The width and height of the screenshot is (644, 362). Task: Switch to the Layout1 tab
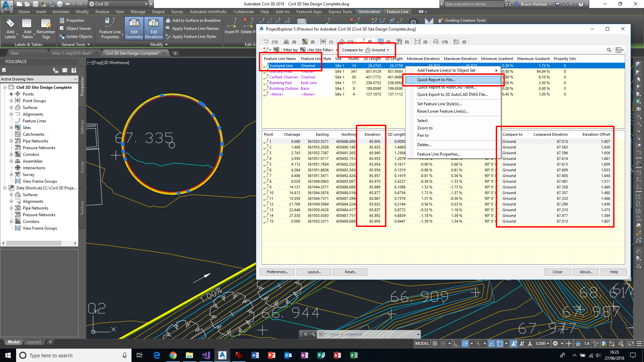(34, 342)
